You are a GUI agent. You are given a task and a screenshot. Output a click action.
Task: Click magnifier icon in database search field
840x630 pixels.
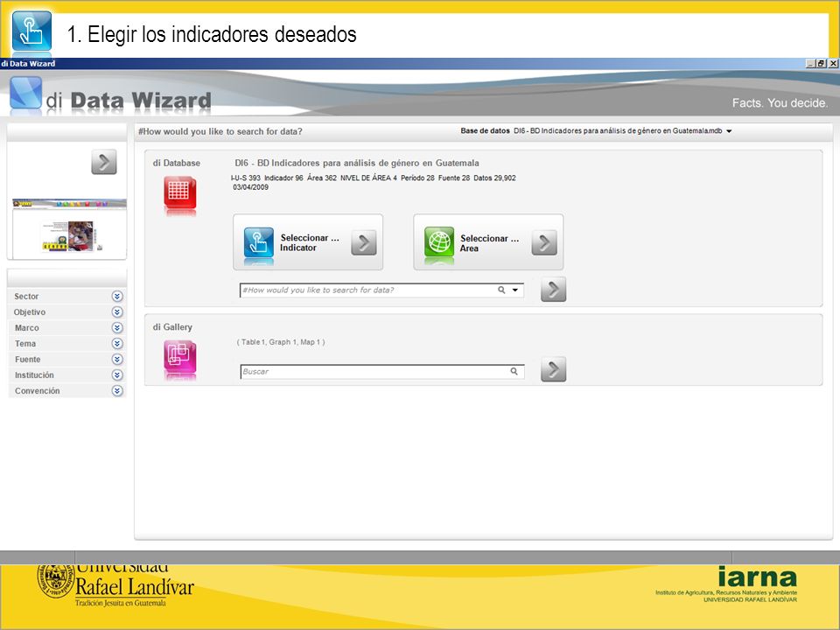click(x=501, y=290)
